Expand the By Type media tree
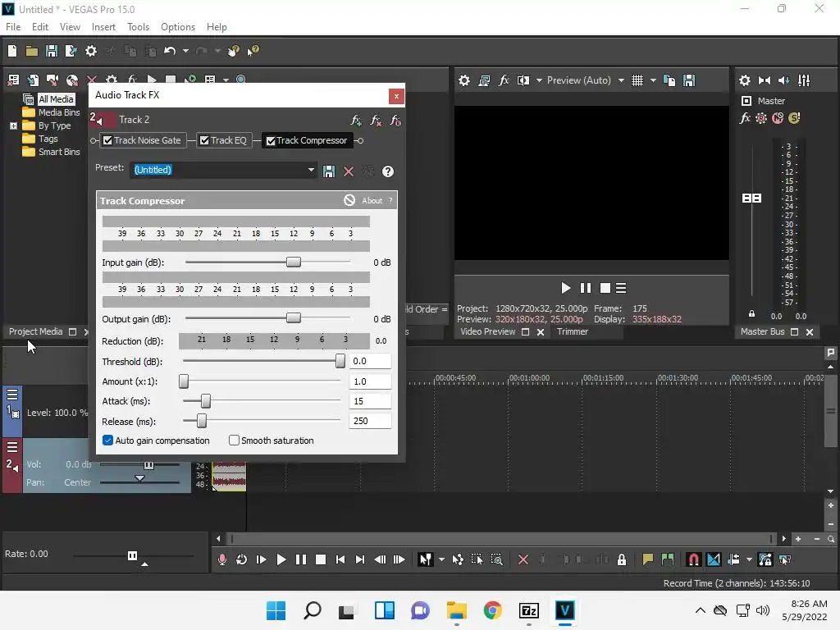 click(13, 126)
